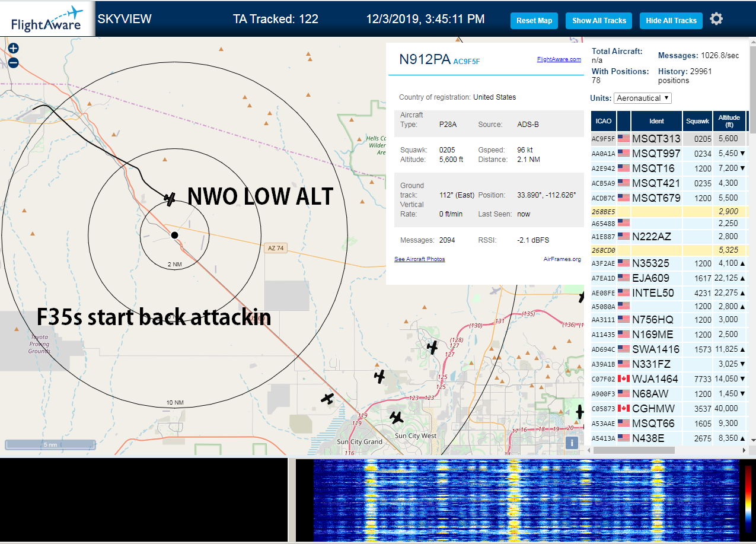Select the WJA1464 row
Viewport: 756px width, 544px height.
(669, 378)
